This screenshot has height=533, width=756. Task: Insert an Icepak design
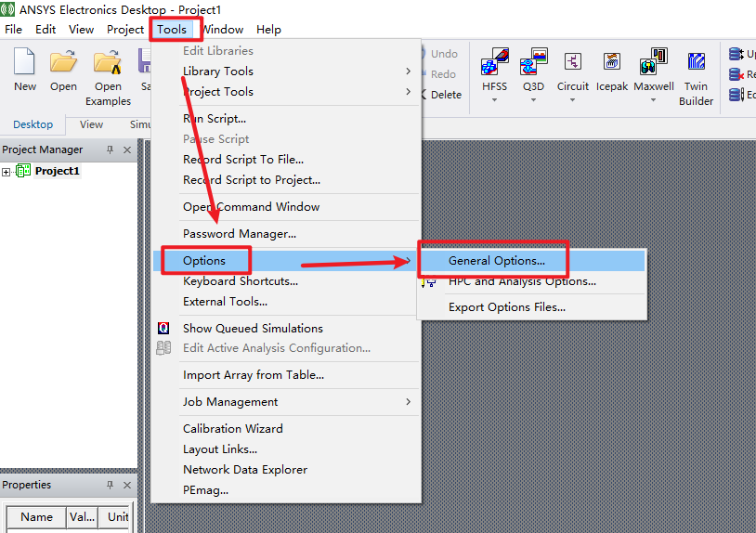[x=612, y=61]
